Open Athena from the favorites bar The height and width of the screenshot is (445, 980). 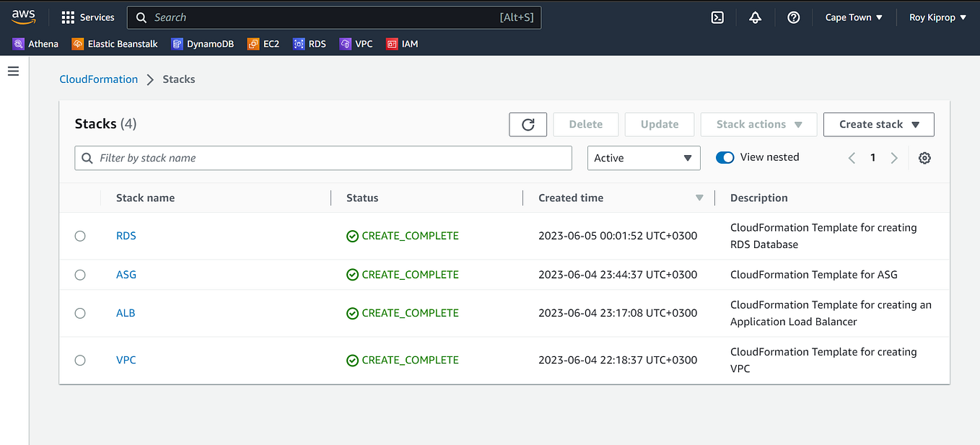(35, 43)
